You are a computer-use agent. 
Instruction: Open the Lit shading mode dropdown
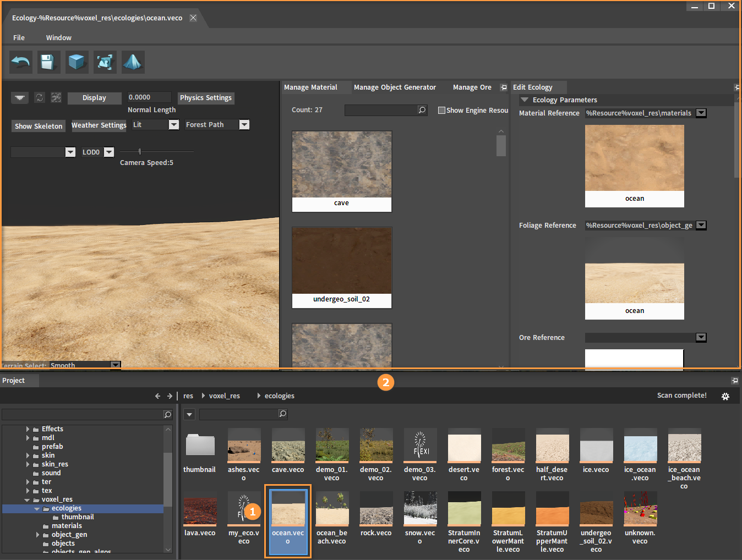[x=173, y=125]
